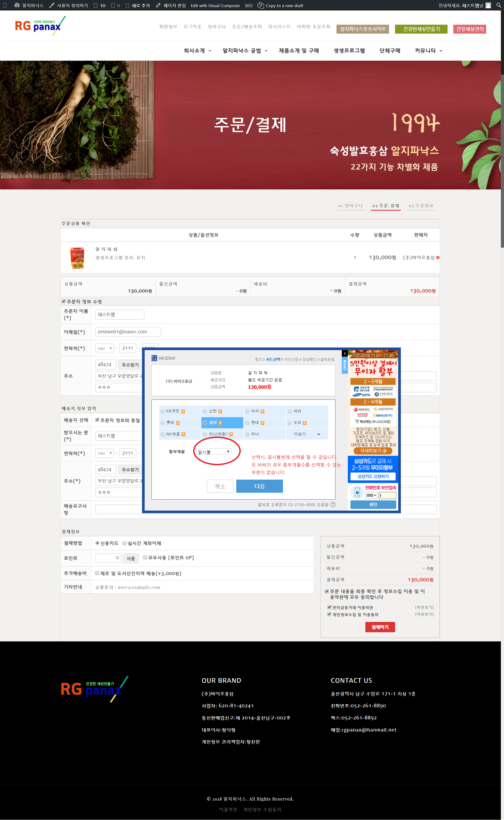The image size is (504, 820).
Task: Click the admin bar user avatar
Action: pyautogui.click(x=488, y=5)
